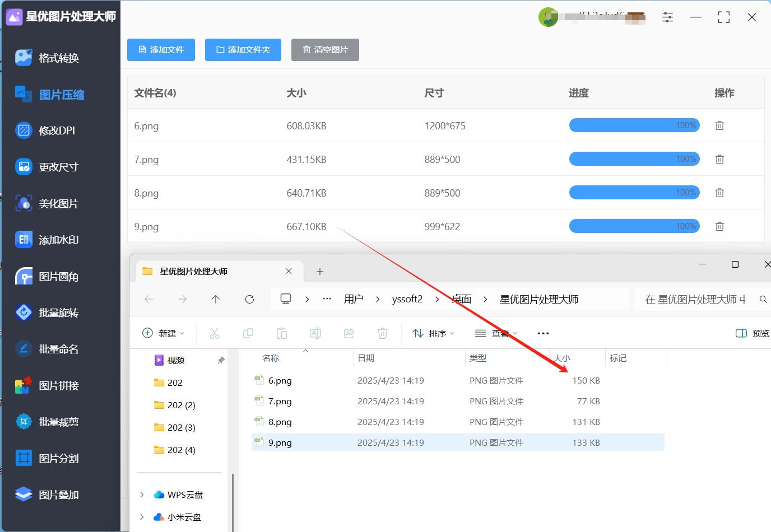
Task: Open the 修改DPI tool
Action: click(45, 130)
